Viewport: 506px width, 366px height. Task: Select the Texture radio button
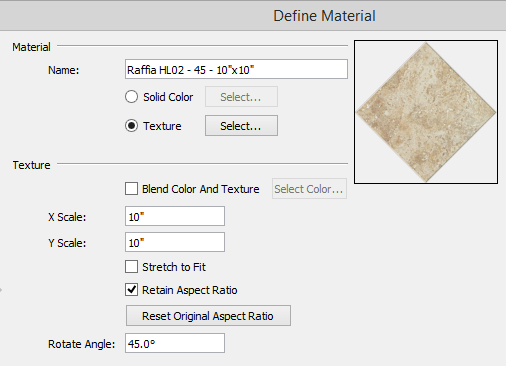(x=131, y=126)
